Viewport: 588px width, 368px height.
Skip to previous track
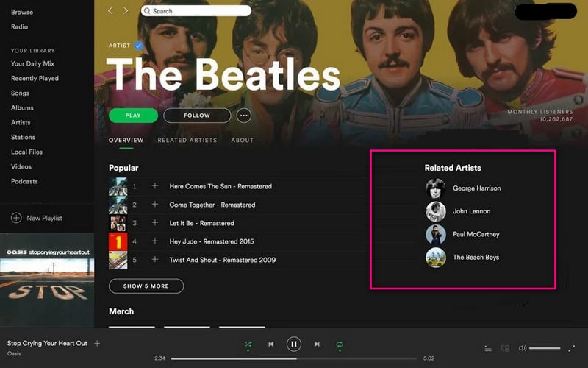270,344
